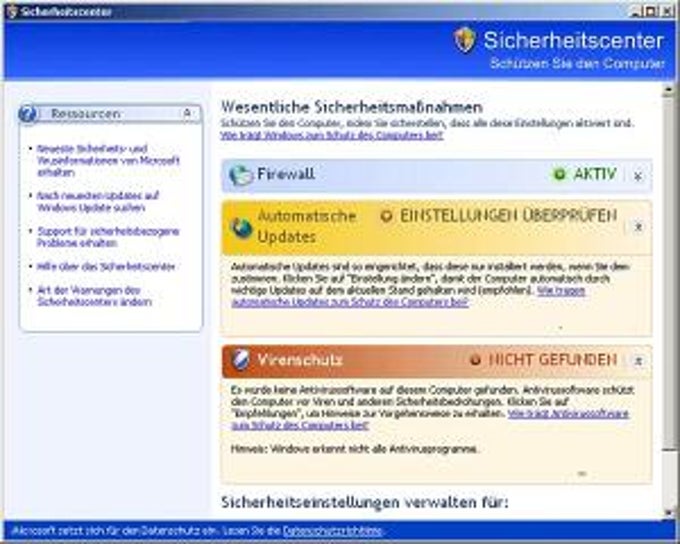This screenshot has height=544, width=680.
Task: Click the scrollbar up arrow
Action: click(668, 90)
